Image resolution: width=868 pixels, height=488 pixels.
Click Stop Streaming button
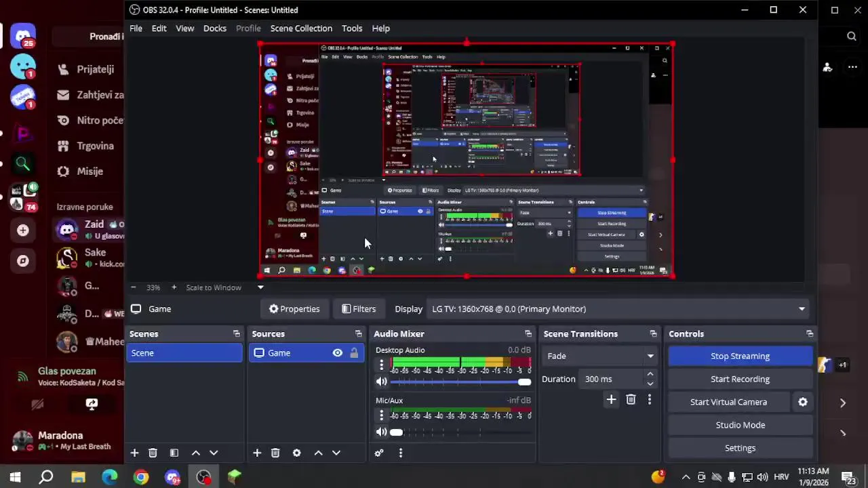pyautogui.click(x=740, y=356)
